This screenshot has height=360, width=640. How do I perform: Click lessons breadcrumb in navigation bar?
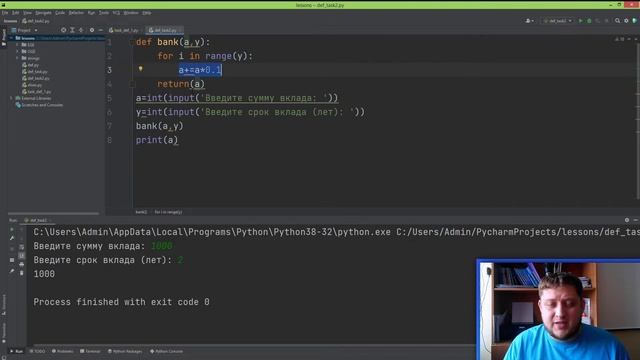[x=10, y=21]
